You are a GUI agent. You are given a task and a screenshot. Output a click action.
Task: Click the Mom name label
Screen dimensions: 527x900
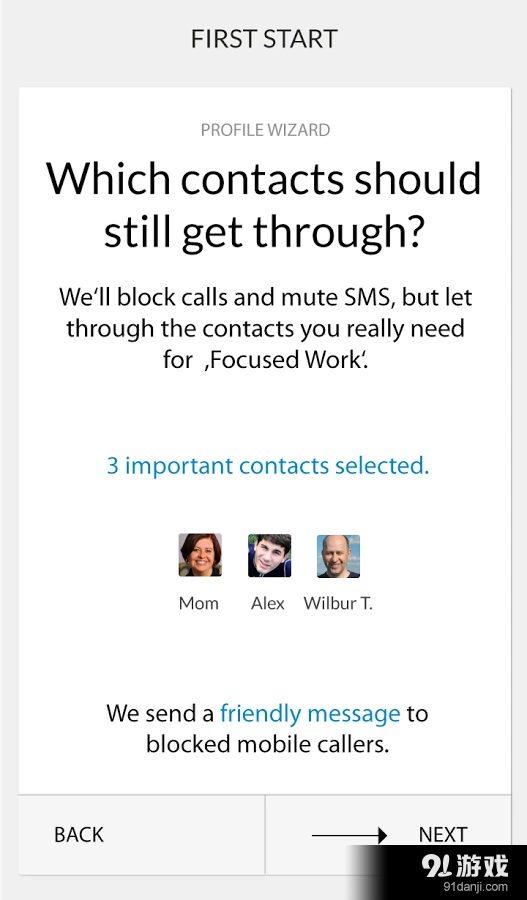pos(199,603)
